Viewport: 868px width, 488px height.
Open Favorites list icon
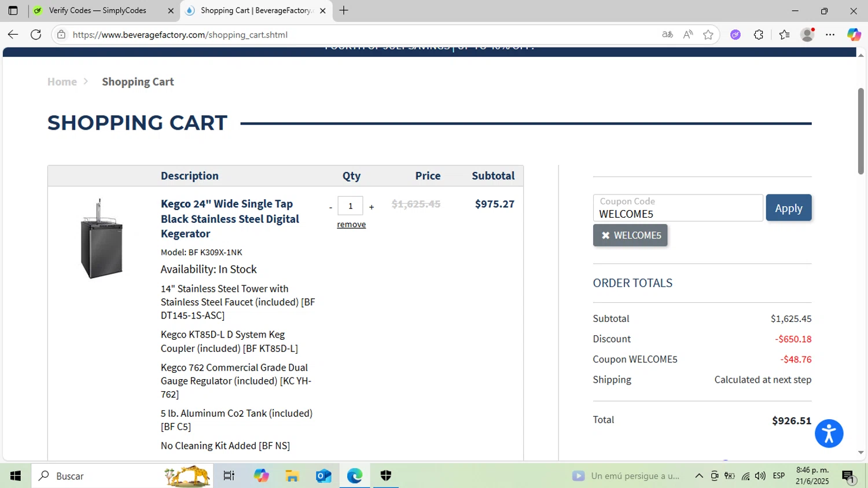pyautogui.click(x=784, y=35)
